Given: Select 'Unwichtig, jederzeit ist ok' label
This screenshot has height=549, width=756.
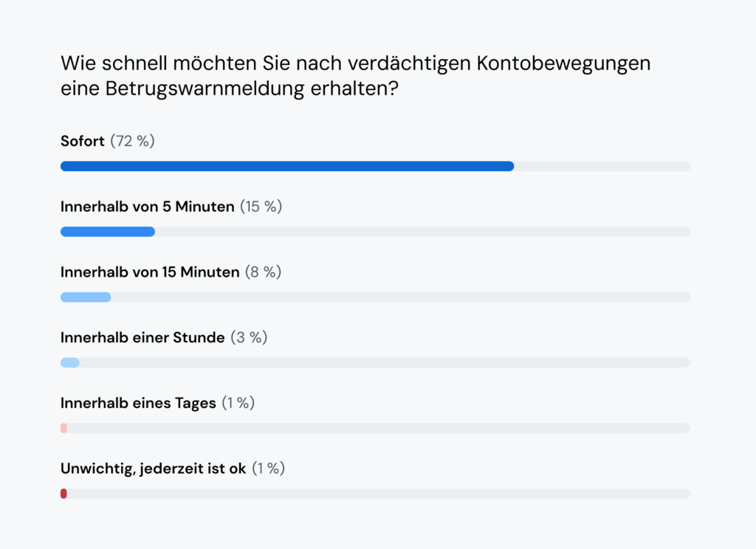Looking at the screenshot, I should point(153,469).
